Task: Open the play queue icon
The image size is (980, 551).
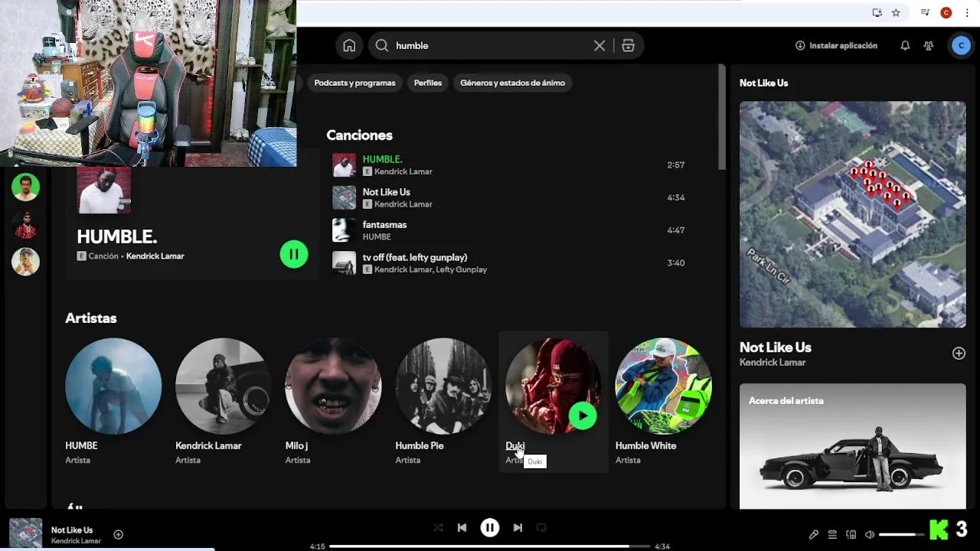Action: tap(832, 535)
